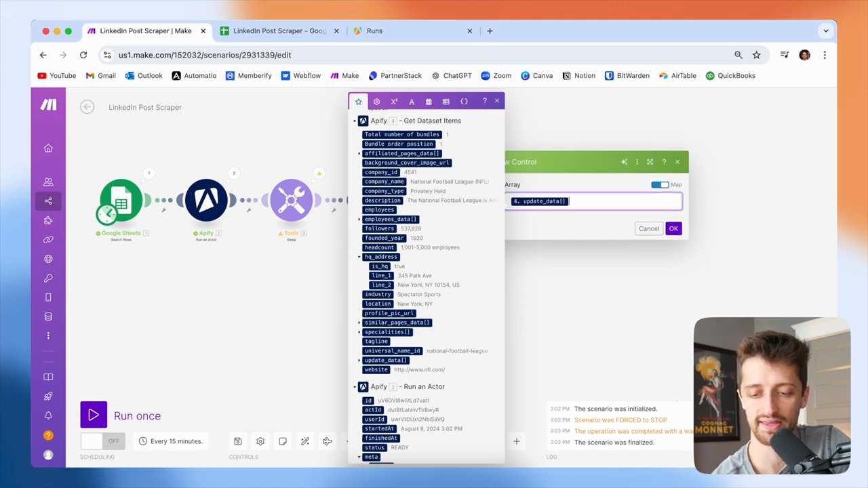Click the OK button

[x=673, y=228]
